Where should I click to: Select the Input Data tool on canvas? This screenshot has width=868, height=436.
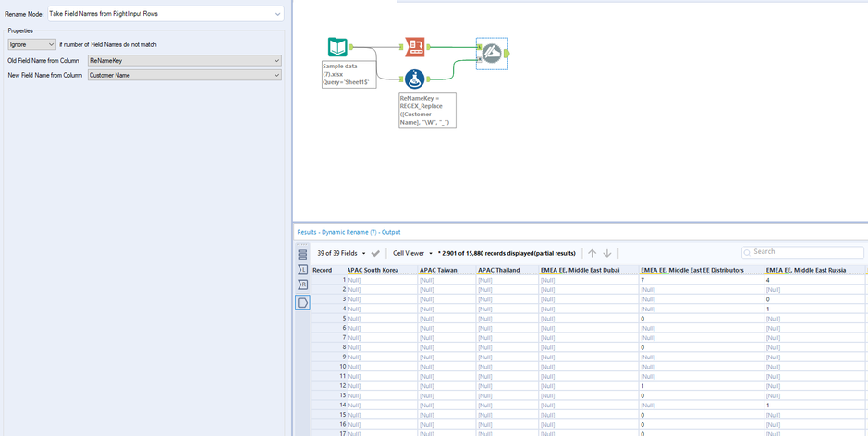coord(337,48)
